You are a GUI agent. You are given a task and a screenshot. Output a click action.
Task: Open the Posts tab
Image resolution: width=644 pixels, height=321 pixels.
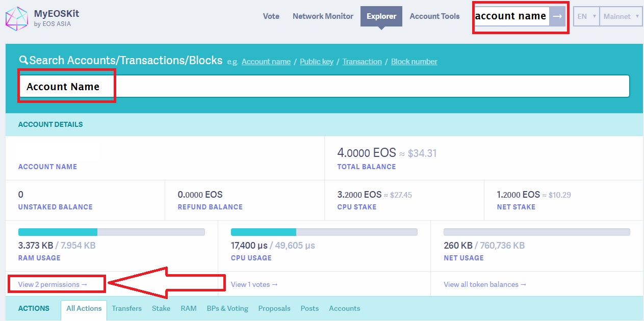310,308
